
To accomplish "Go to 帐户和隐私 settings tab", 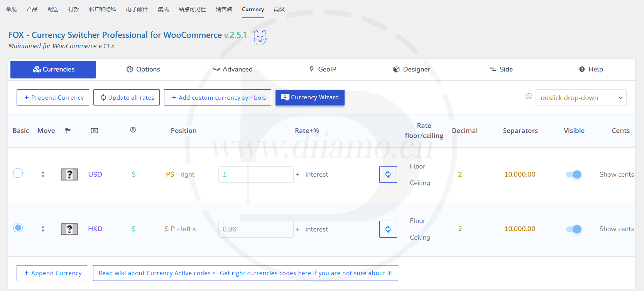I will coord(103,9).
